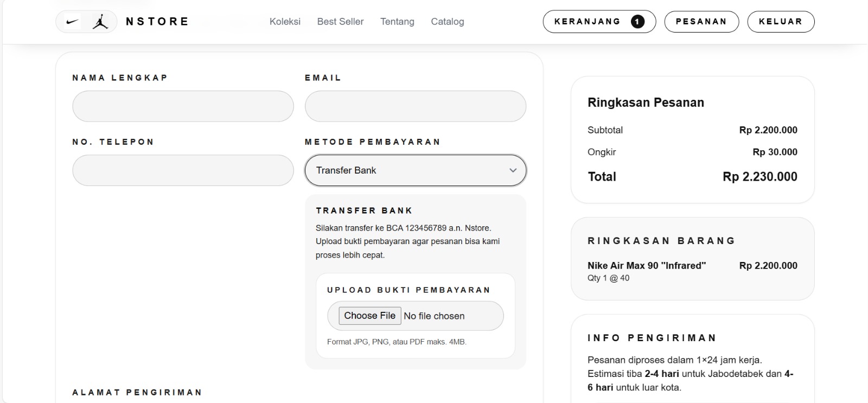Viewport: 868px width, 403px height.
Task: Open the Best Seller menu item
Action: pyautogui.click(x=340, y=22)
